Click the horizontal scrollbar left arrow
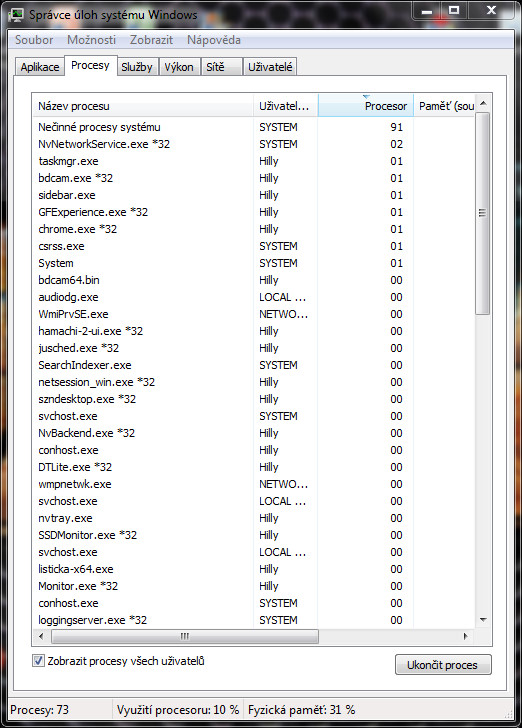Screen dimensions: 522x728 pos(41,636)
